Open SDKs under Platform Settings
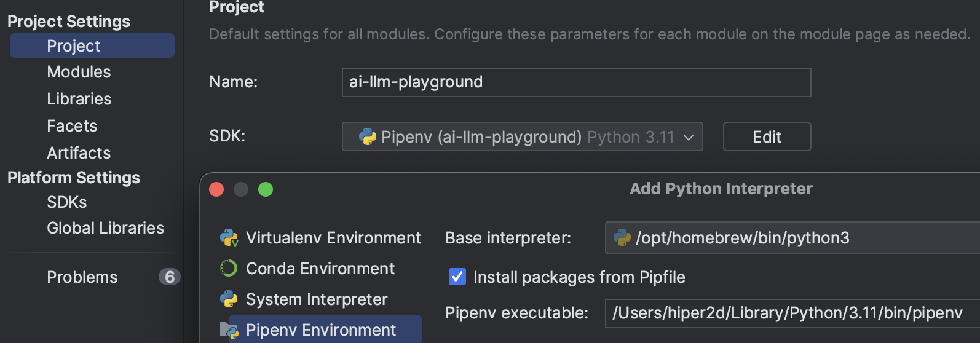The width and height of the screenshot is (980, 343). 66,202
